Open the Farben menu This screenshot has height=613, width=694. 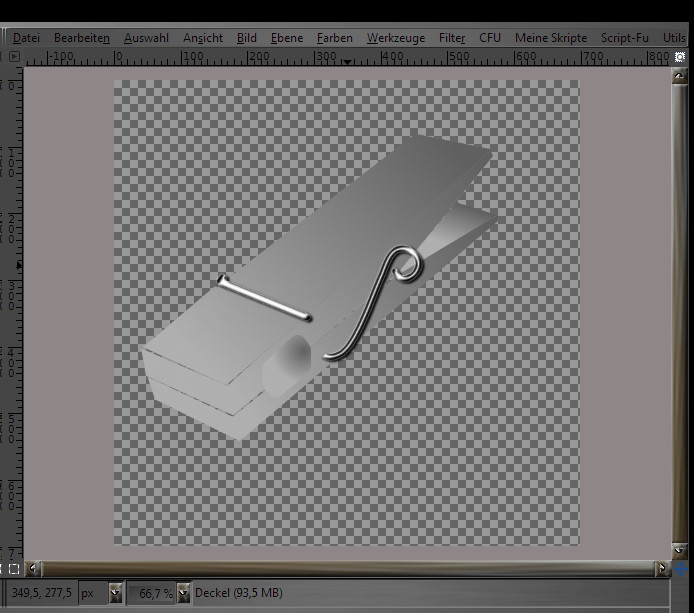pyautogui.click(x=334, y=38)
